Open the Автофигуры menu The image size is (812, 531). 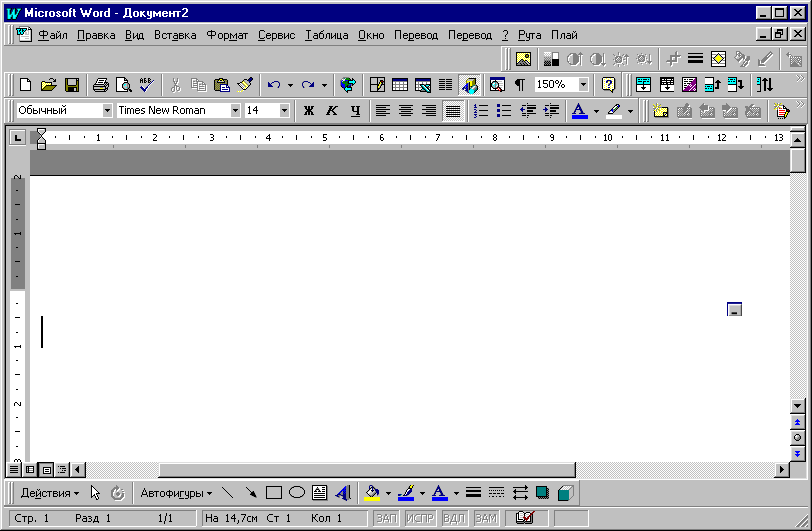tap(176, 493)
